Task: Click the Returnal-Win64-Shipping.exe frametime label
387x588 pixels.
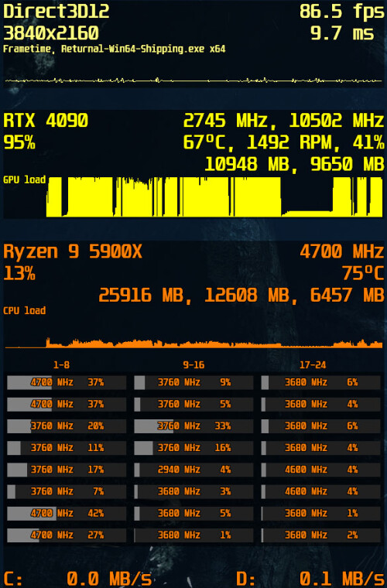Action: click(x=114, y=49)
